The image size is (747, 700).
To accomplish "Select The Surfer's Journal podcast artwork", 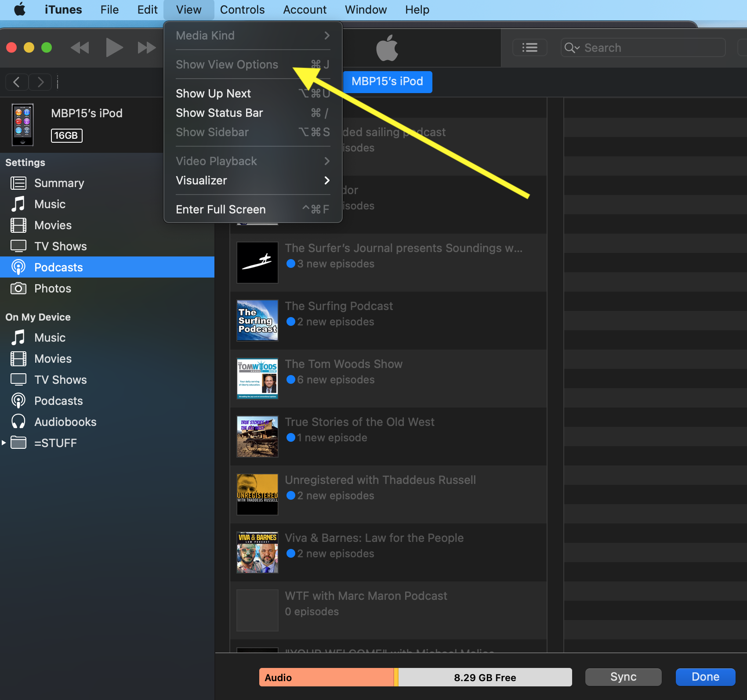I will 257,263.
